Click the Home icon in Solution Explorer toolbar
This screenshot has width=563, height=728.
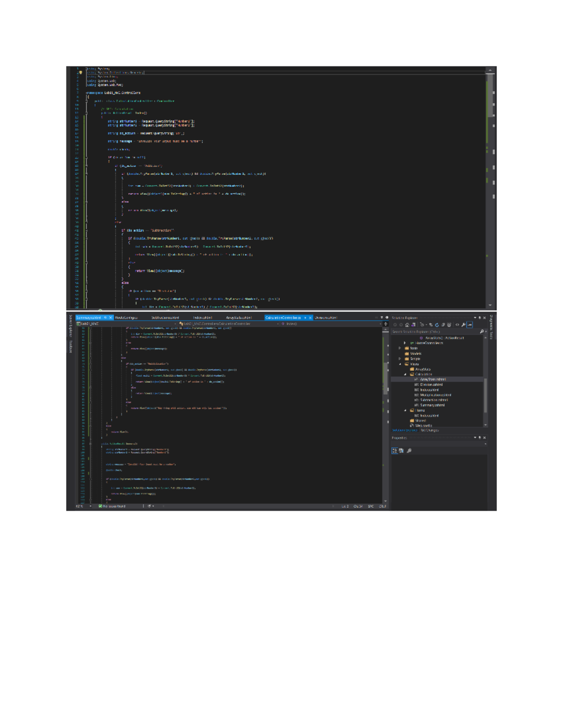point(407,325)
